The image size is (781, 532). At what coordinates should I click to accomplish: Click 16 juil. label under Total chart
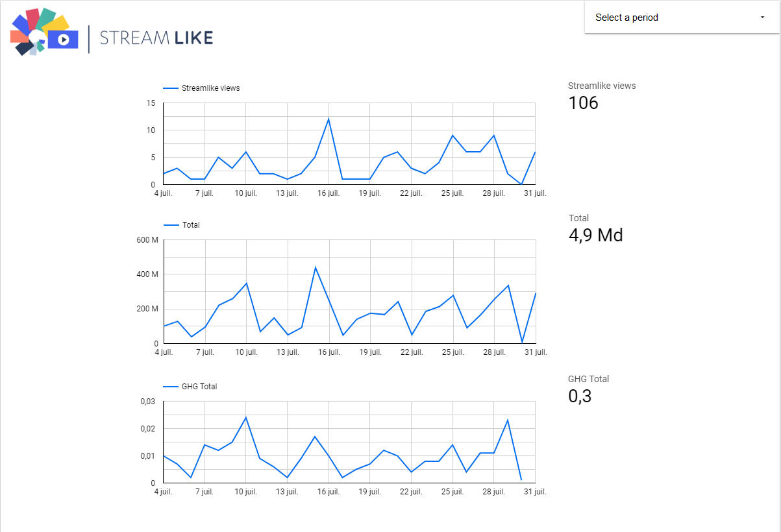329,352
